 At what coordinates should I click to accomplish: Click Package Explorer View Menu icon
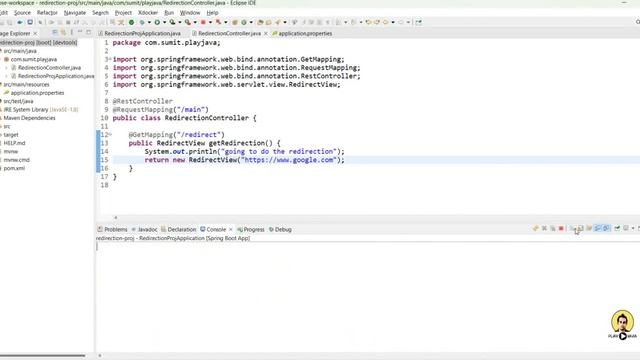(x=71, y=33)
